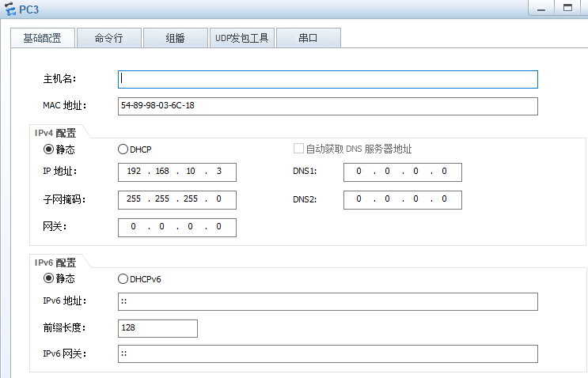This screenshot has height=378, width=588.
Task: Click the IP 地址 field 192.168.10.3
Action: point(177,172)
